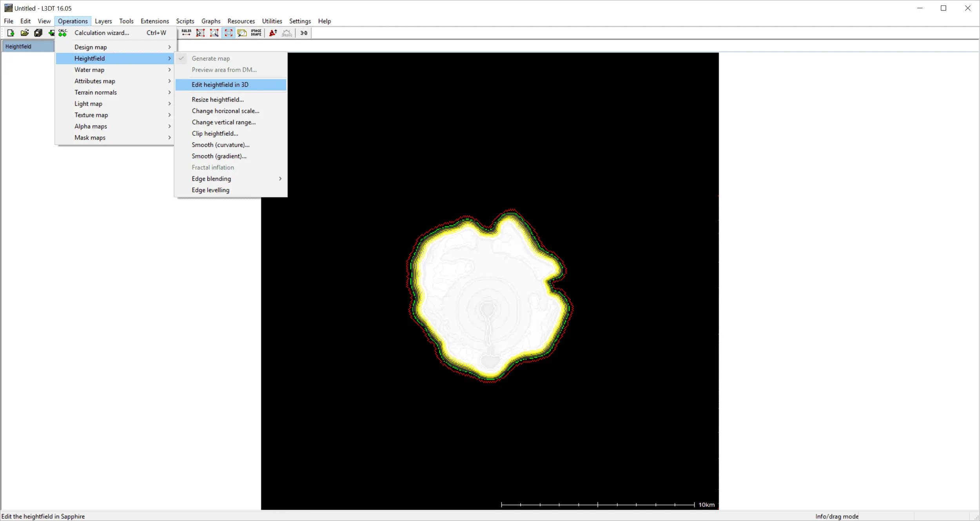Click the Info/drag mode status text
Viewport: 980px width, 521px height.
click(x=837, y=516)
